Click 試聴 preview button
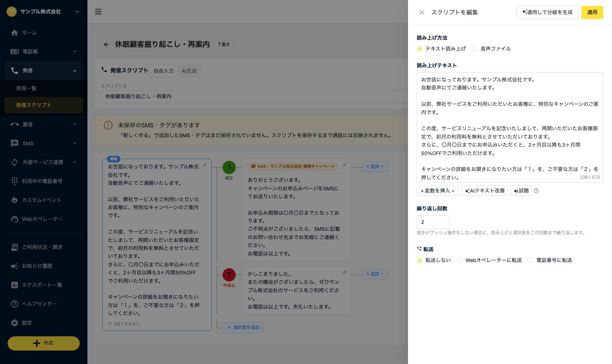This screenshot has width=612, height=364. coord(521,191)
